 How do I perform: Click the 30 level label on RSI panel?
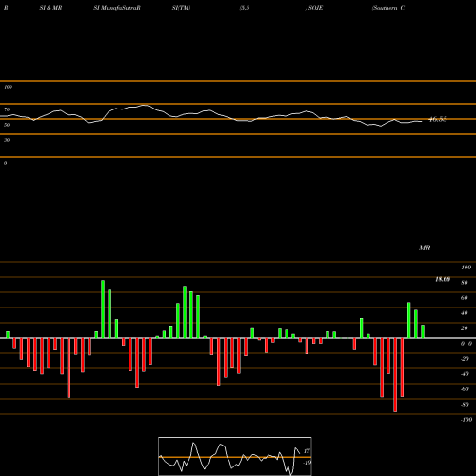[7, 140]
